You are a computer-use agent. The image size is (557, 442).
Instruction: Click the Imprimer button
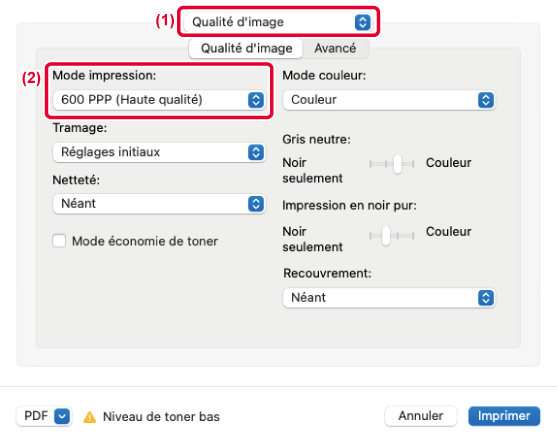pos(504,416)
